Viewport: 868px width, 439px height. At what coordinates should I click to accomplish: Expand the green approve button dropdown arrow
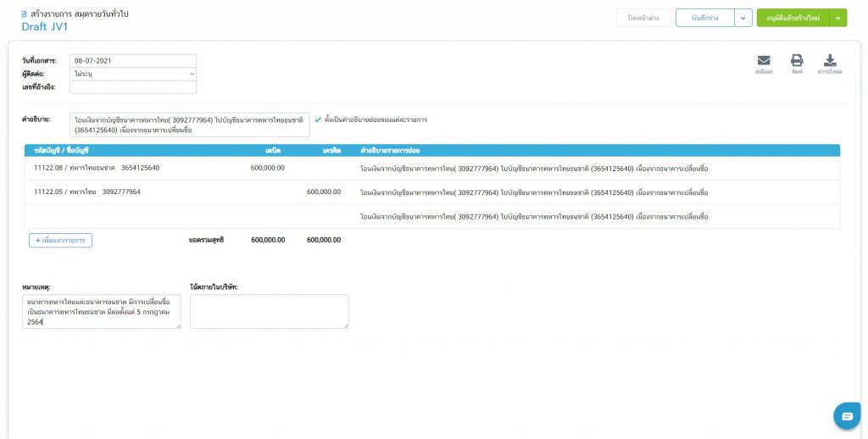[x=838, y=18]
